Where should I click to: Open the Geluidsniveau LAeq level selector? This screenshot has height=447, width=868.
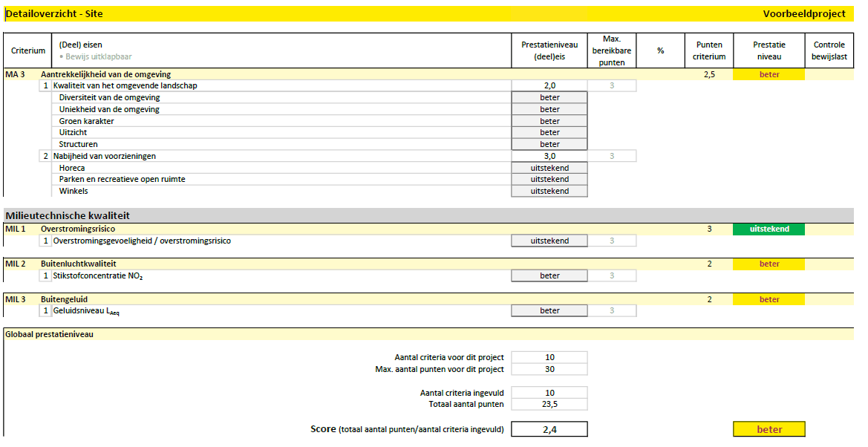pos(549,310)
